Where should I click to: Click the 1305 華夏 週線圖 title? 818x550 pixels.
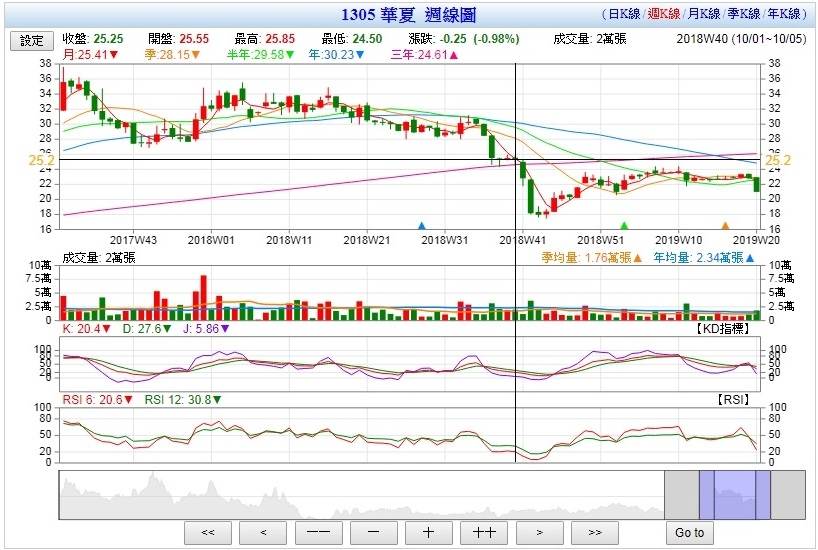(408, 15)
